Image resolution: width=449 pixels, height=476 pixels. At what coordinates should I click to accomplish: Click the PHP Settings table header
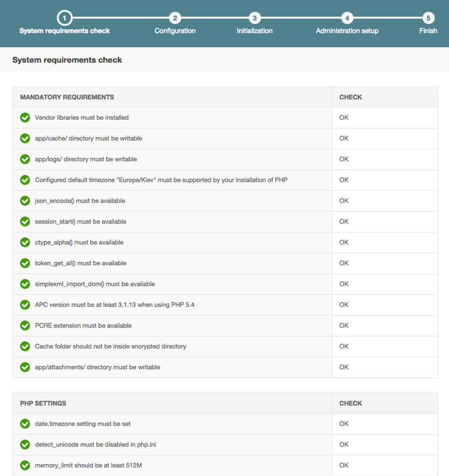(x=43, y=404)
